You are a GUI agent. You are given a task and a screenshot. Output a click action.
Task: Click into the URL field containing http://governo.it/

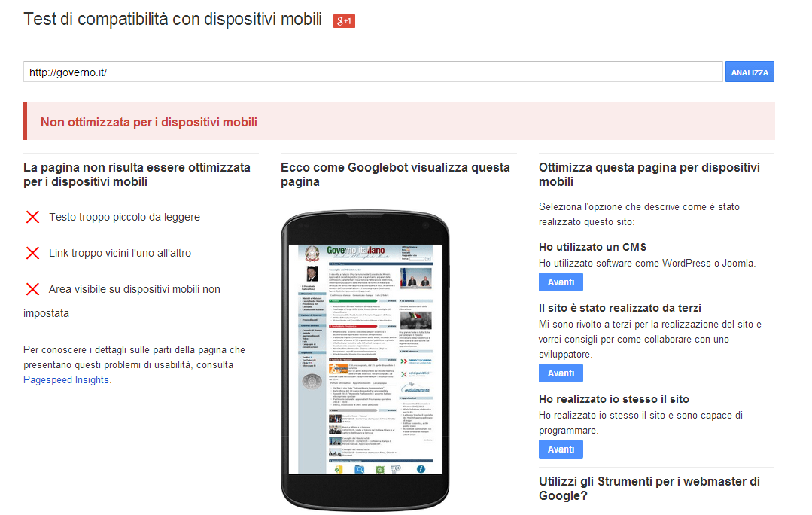click(373, 72)
